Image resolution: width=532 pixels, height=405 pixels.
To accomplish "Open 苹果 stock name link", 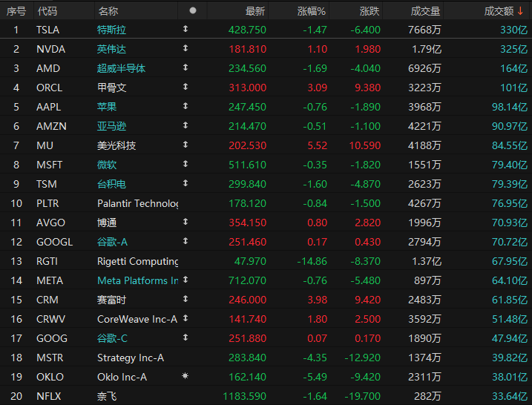I will point(107,107).
